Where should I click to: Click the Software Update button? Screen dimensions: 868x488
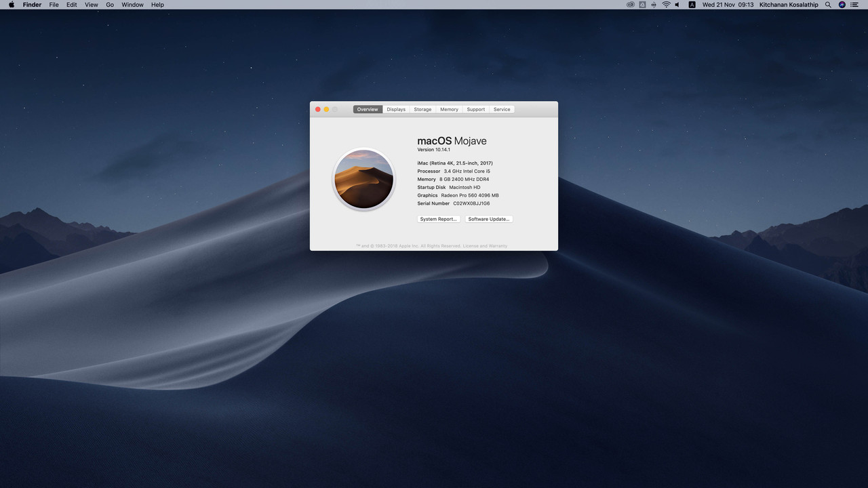click(x=489, y=219)
